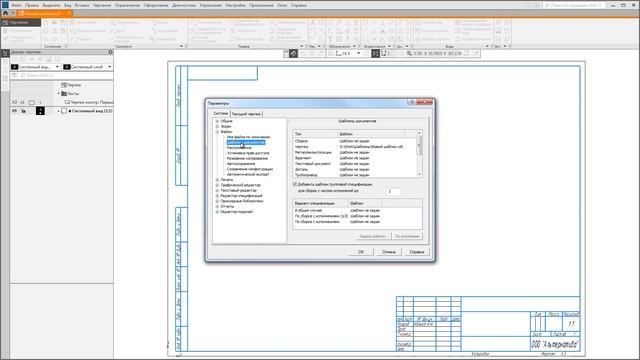Open drawing tree panel sidebar icon
This screenshot has width=640, height=360.
click(x=5, y=53)
